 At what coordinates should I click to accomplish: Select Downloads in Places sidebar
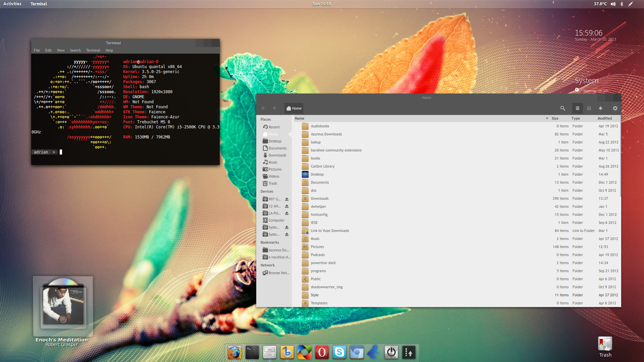(x=275, y=155)
